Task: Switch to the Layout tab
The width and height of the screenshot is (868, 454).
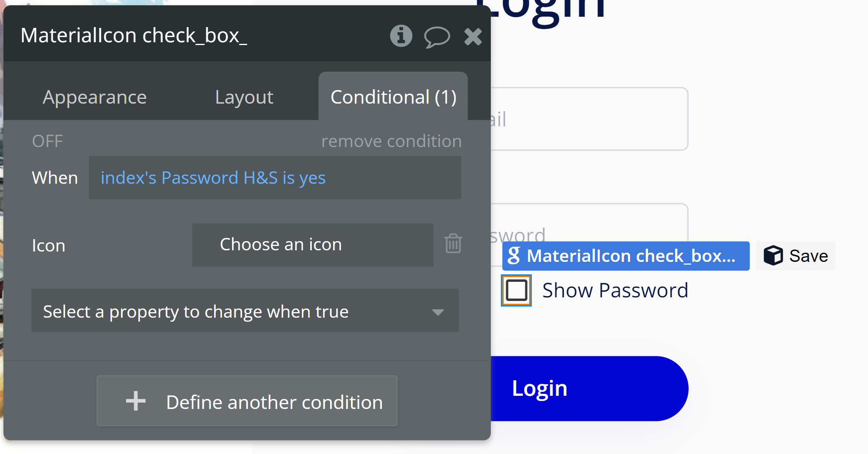Action: pos(244,97)
